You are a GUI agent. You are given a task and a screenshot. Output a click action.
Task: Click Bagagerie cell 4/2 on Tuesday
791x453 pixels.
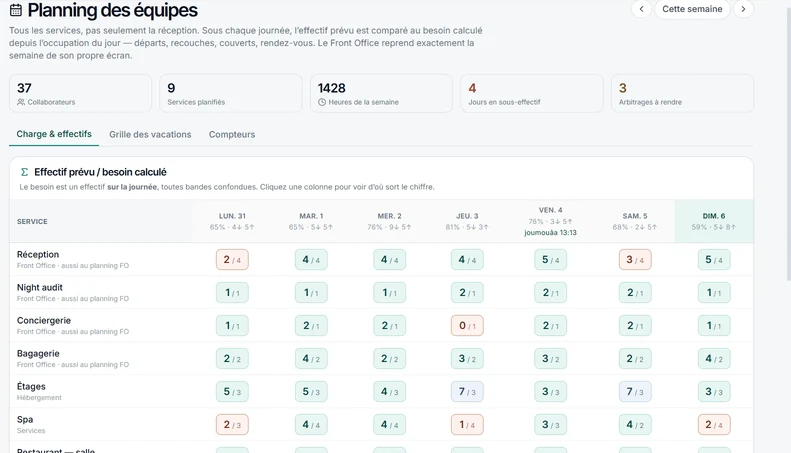pos(311,359)
